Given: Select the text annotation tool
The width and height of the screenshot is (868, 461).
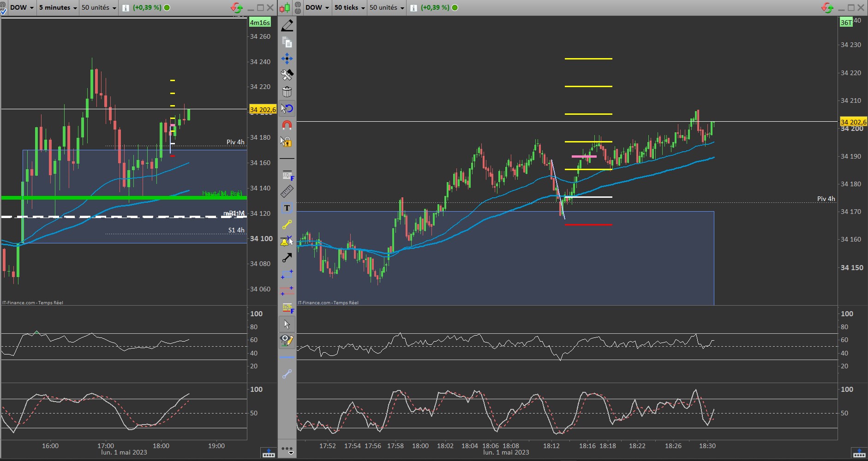Looking at the screenshot, I should pyautogui.click(x=287, y=208).
